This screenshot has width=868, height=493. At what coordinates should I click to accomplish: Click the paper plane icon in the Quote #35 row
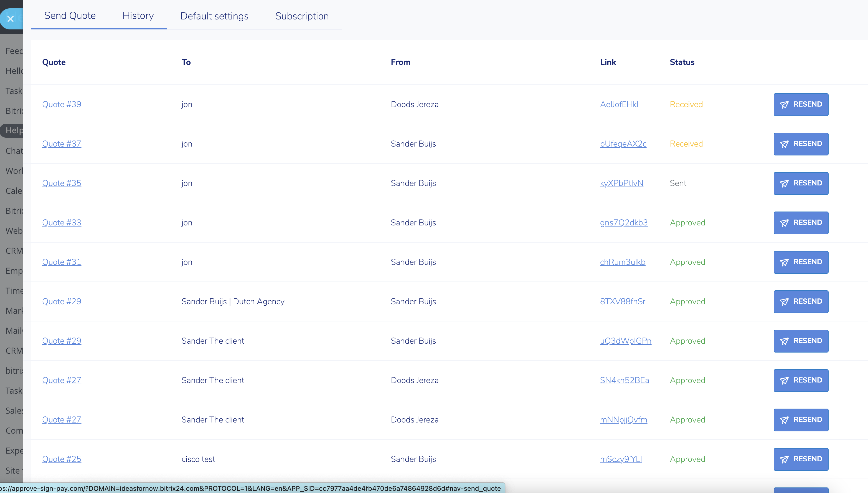click(784, 184)
